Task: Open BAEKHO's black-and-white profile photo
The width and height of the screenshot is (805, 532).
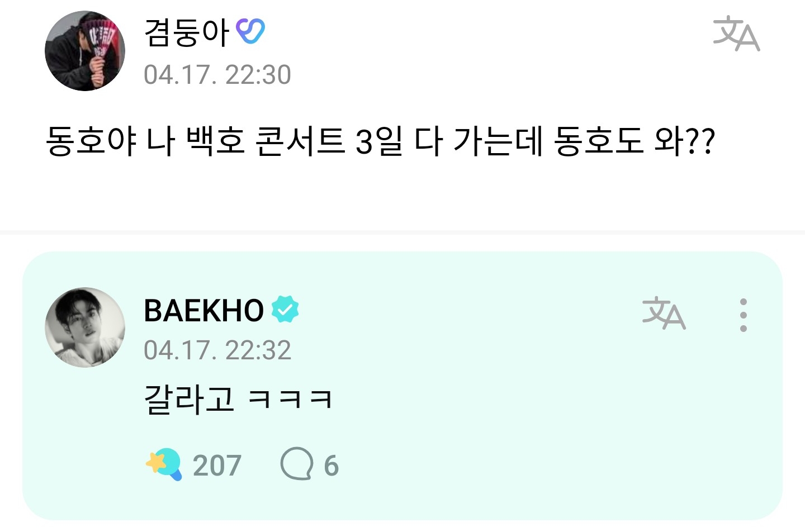Action: [x=85, y=327]
